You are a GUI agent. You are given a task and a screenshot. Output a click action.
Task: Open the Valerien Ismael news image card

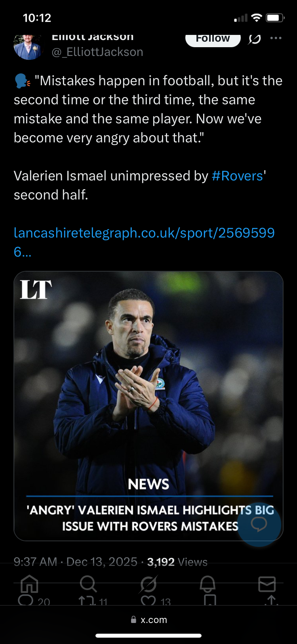(x=148, y=397)
